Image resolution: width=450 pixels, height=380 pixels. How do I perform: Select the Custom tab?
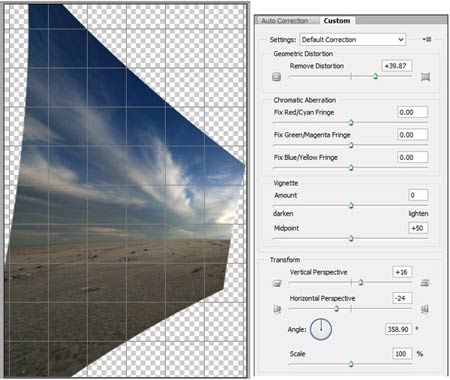pos(337,21)
